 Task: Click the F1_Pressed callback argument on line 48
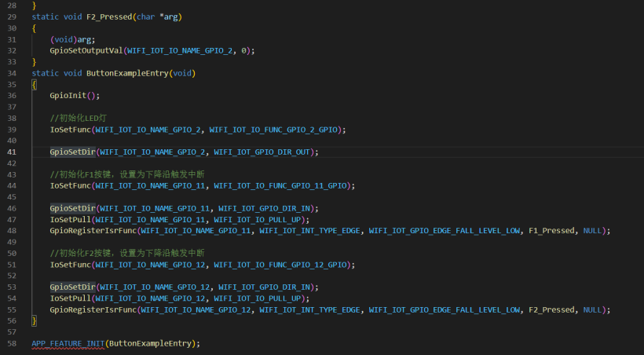point(553,231)
